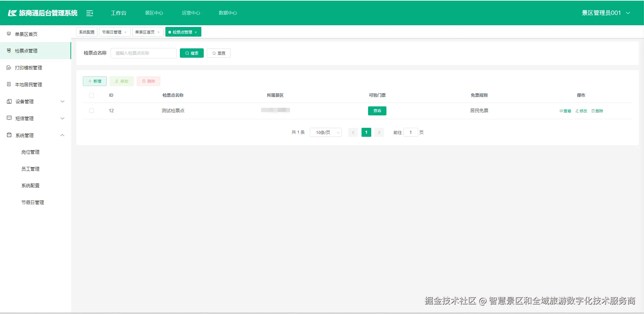This screenshot has height=314, width=644.
Task: Check the checkbox for row ID 12
Action: (92, 111)
